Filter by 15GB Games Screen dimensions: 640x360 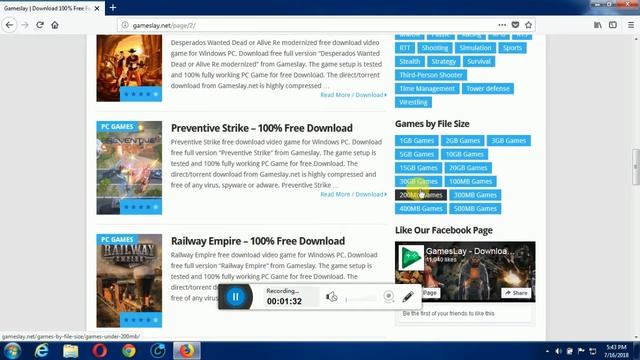418,168
